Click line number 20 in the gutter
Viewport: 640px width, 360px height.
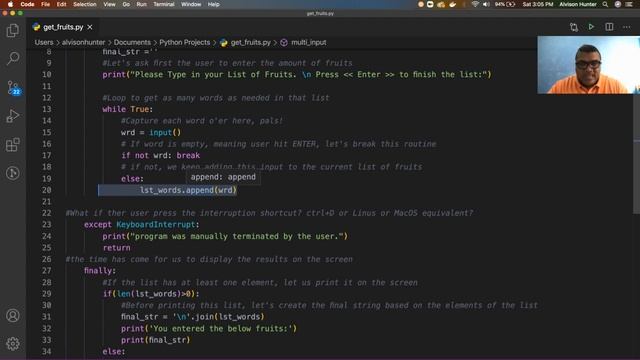[x=47, y=190]
